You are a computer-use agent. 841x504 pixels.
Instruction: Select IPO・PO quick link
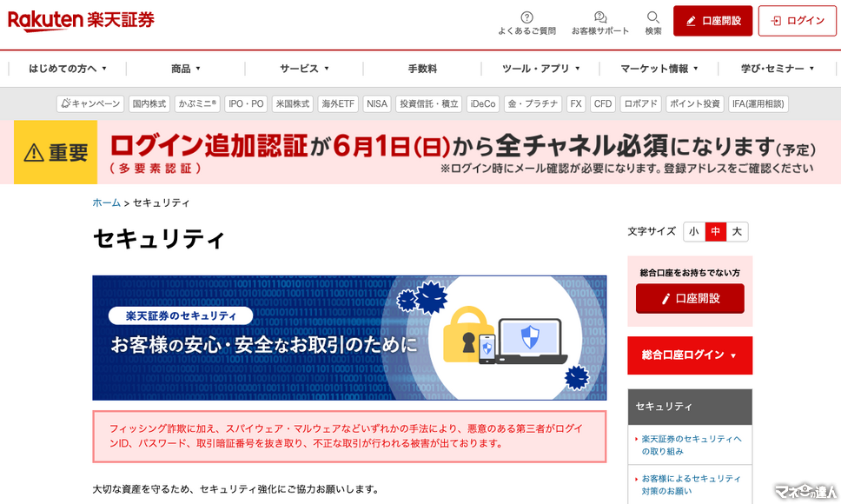pos(246,104)
